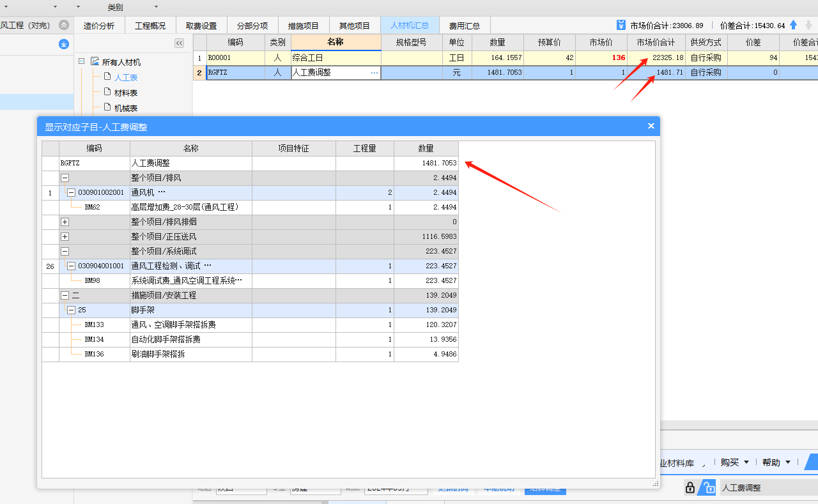818x504 pixels.
Task: Click the document icon beside 人工表
Action: (107, 77)
